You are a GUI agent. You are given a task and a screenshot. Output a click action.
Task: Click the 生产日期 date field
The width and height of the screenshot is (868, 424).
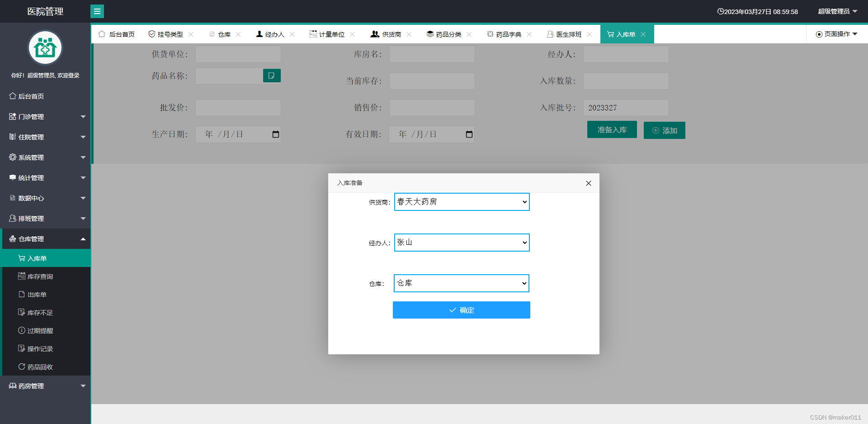(x=238, y=134)
